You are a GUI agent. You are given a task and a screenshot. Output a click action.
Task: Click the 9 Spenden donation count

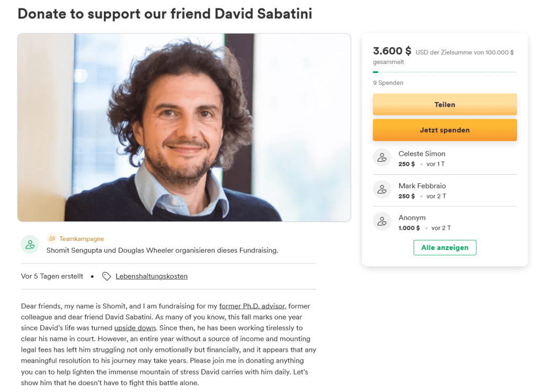pyautogui.click(x=388, y=83)
